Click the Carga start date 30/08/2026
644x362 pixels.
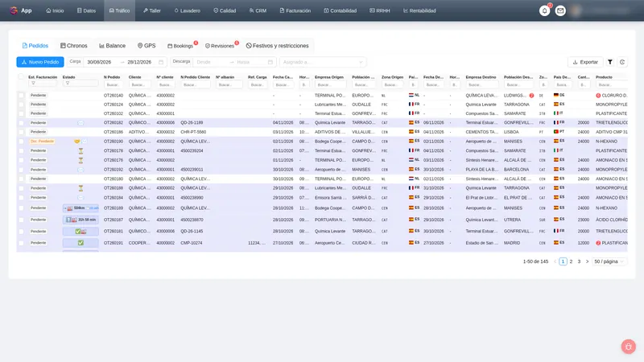(x=99, y=62)
